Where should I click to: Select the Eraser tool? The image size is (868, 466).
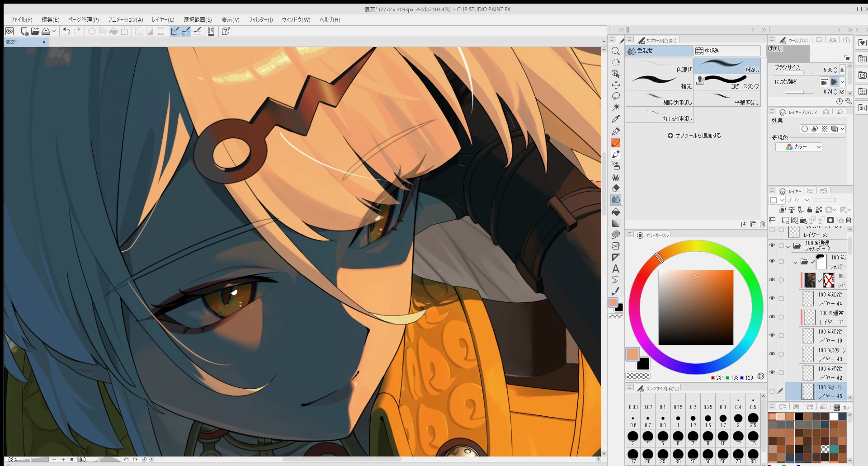615,188
